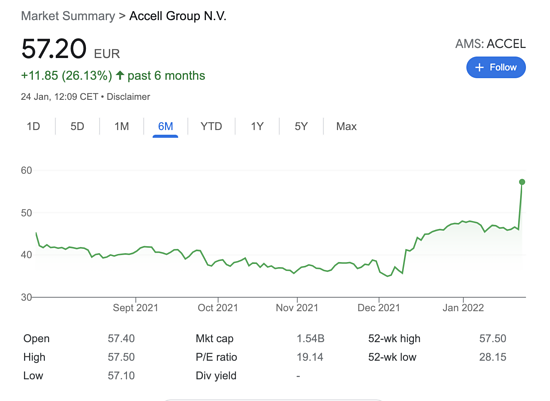550x401 pixels.
Task: Switch chart to YTD range
Action: pyautogui.click(x=211, y=126)
